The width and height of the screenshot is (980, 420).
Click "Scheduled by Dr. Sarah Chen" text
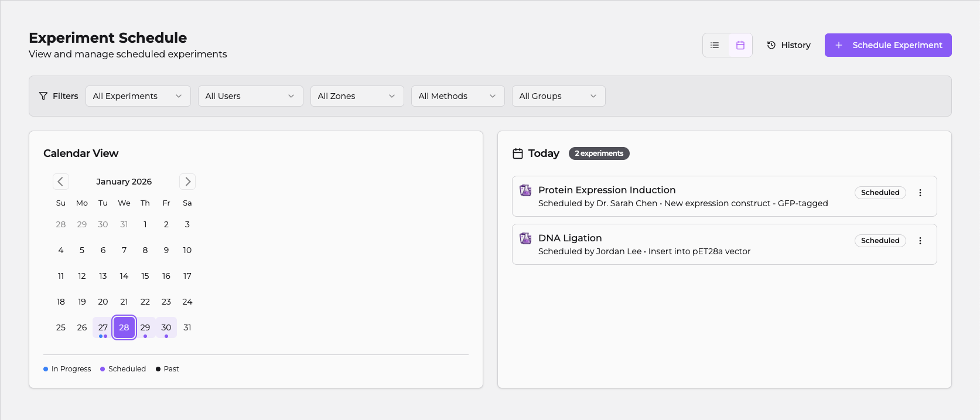(598, 203)
